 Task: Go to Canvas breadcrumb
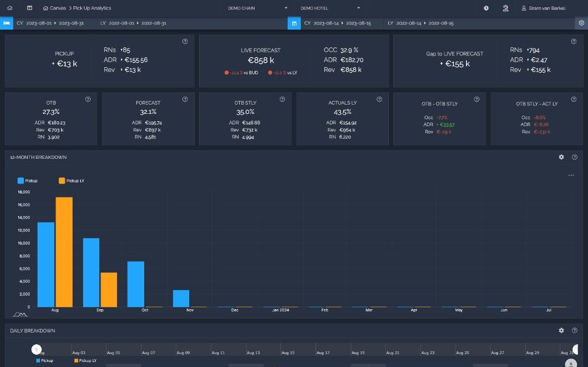click(54, 8)
